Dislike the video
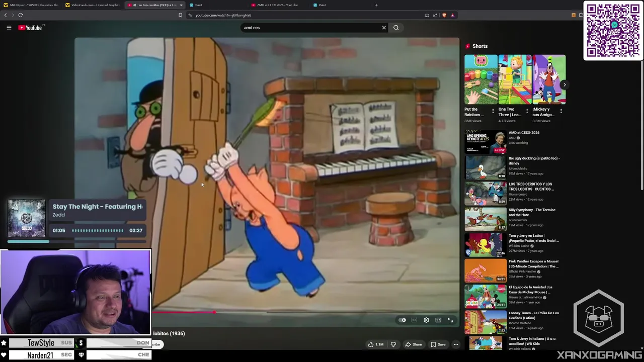 pos(393,344)
